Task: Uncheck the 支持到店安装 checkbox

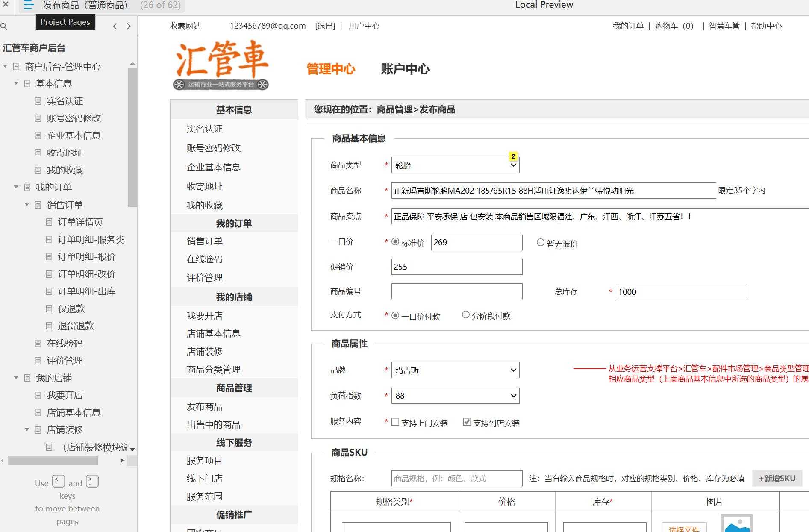Action: tap(467, 422)
